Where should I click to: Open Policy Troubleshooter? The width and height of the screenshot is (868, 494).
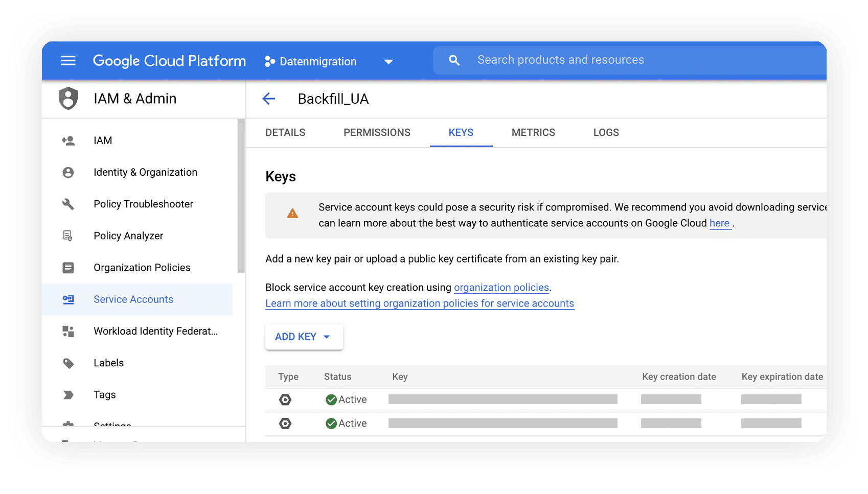click(143, 204)
